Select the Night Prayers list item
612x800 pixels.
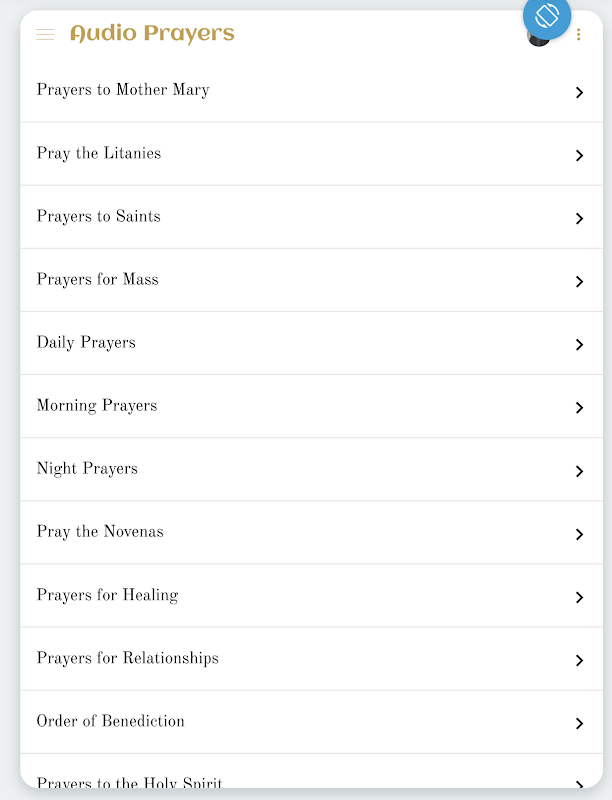312,469
